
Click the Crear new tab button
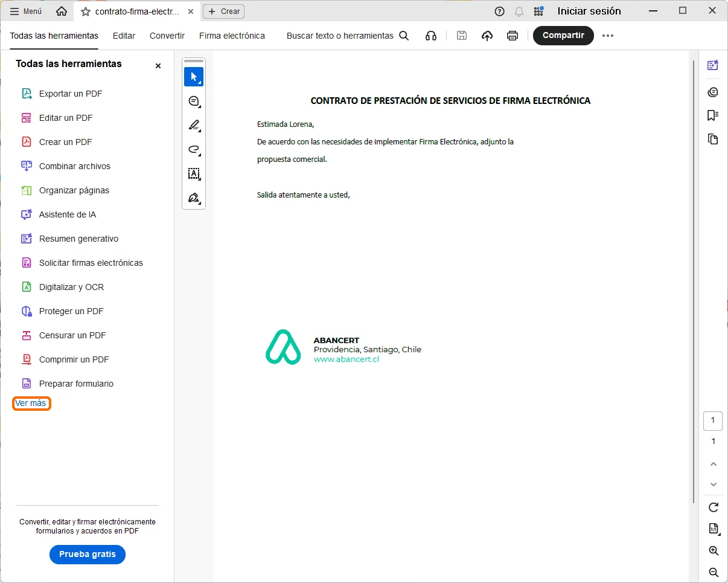click(223, 11)
